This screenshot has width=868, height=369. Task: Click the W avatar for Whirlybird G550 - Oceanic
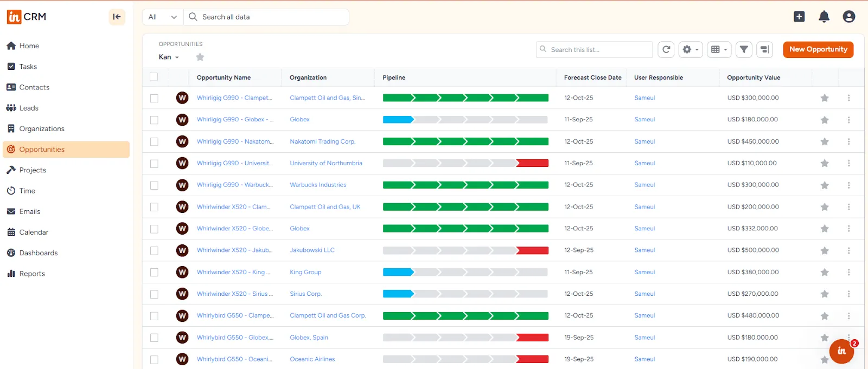(182, 359)
